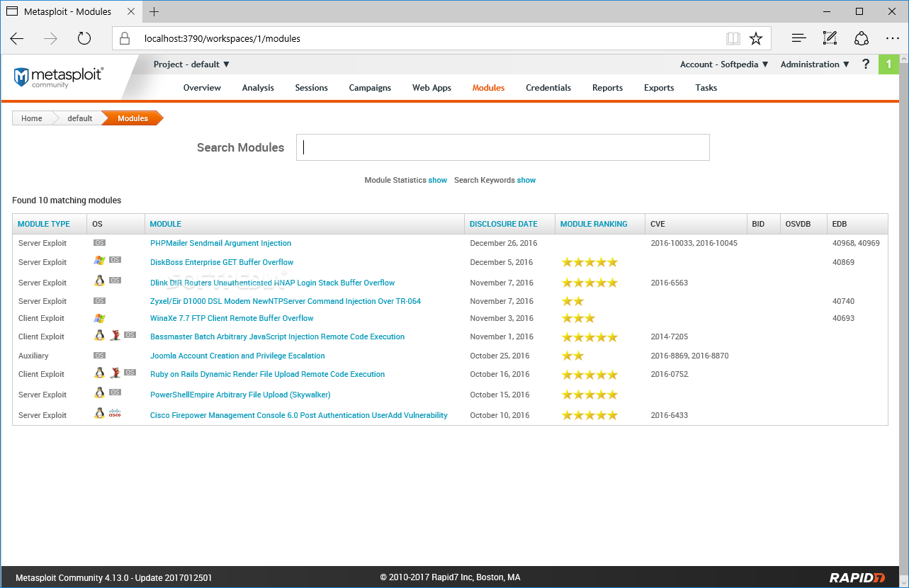Sort by DISCLOSURE DATE column header
Viewport: 909px width, 588px height.
coord(504,224)
